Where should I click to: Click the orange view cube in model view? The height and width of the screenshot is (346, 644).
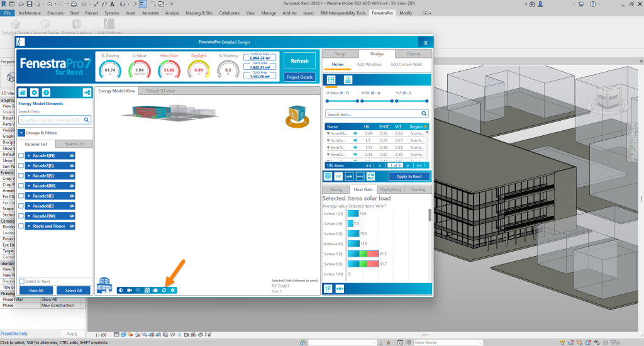pyautogui.click(x=297, y=117)
